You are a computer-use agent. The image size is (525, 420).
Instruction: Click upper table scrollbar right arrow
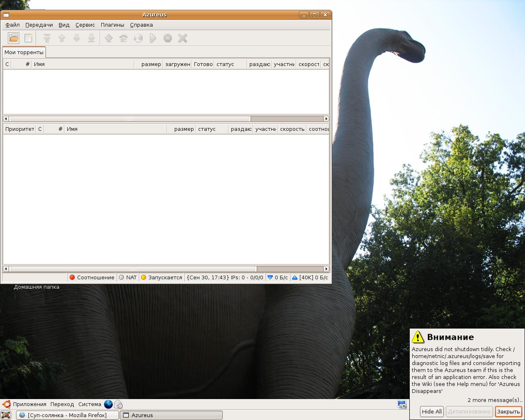[x=326, y=119]
